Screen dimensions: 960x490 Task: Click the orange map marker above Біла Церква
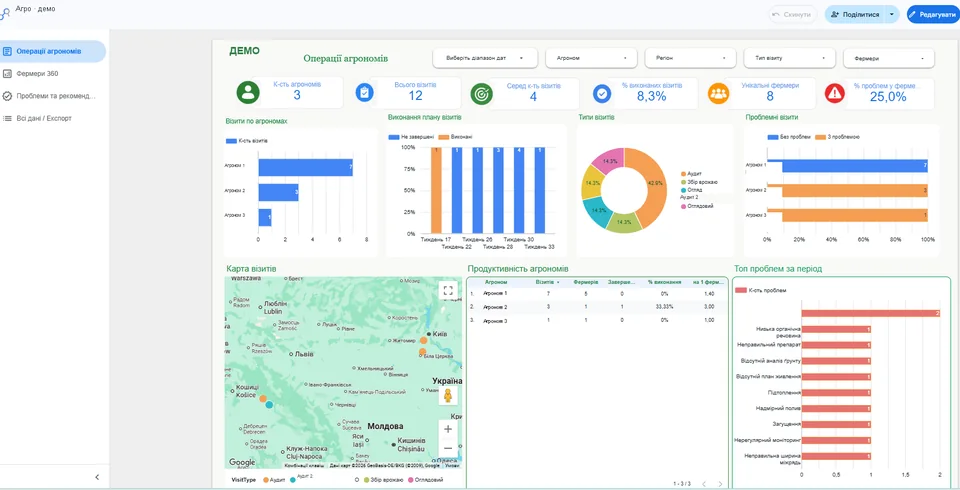pyautogui.click(x=422, y=352)
